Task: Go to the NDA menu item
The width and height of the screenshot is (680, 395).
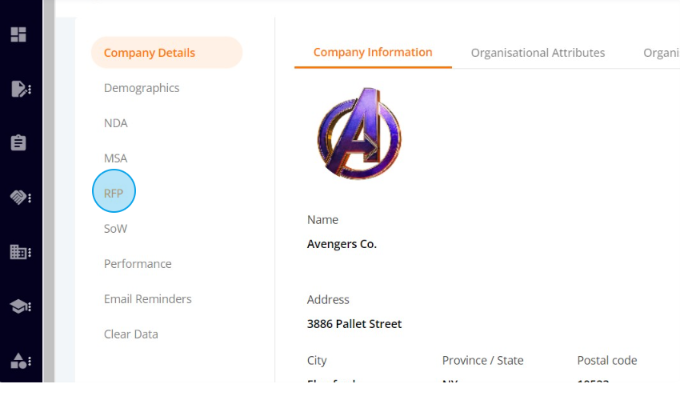Action: pyautogui.click(x=115, y=123)
